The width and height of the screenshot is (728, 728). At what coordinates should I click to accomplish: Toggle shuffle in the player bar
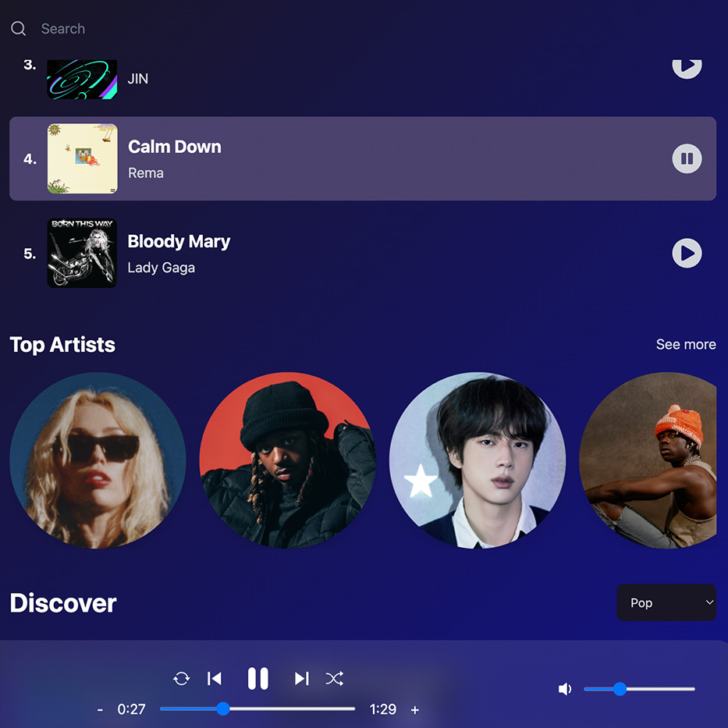(334, 679)
